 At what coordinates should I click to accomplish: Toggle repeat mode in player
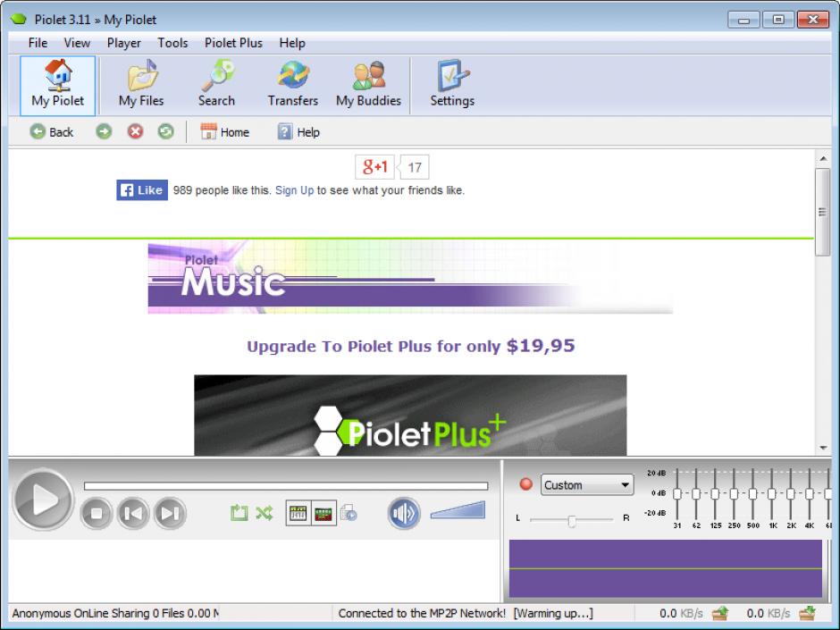[239, 513]
